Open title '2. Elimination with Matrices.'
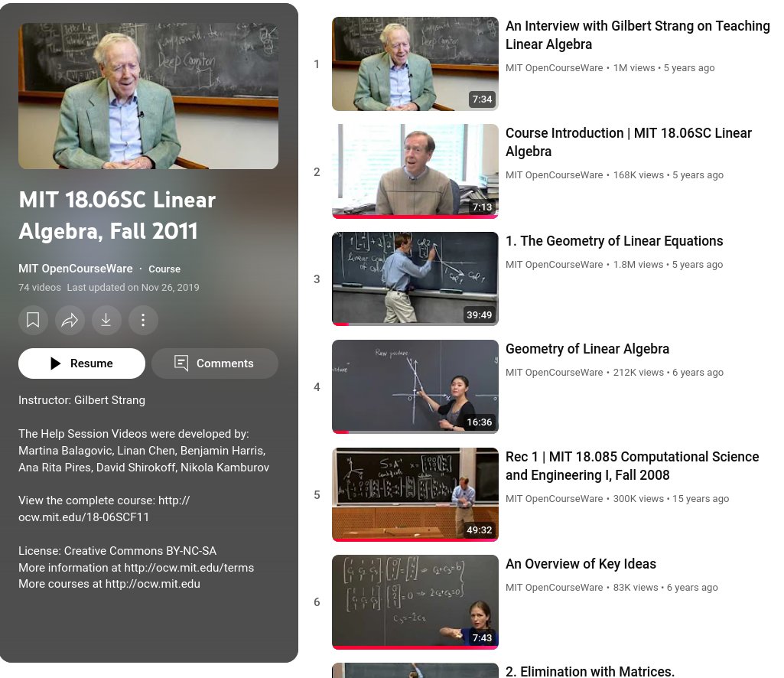 (x=590, y=671)
